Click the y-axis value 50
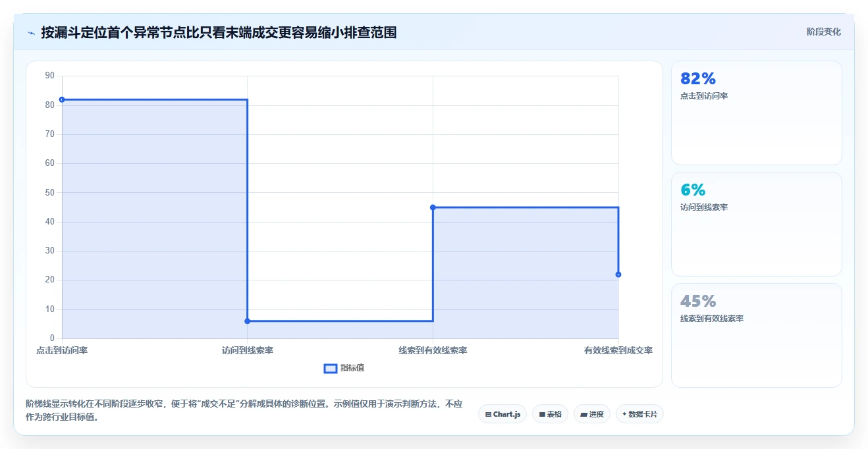Screen dimensions: 868x449 click(x=50, y=193)
